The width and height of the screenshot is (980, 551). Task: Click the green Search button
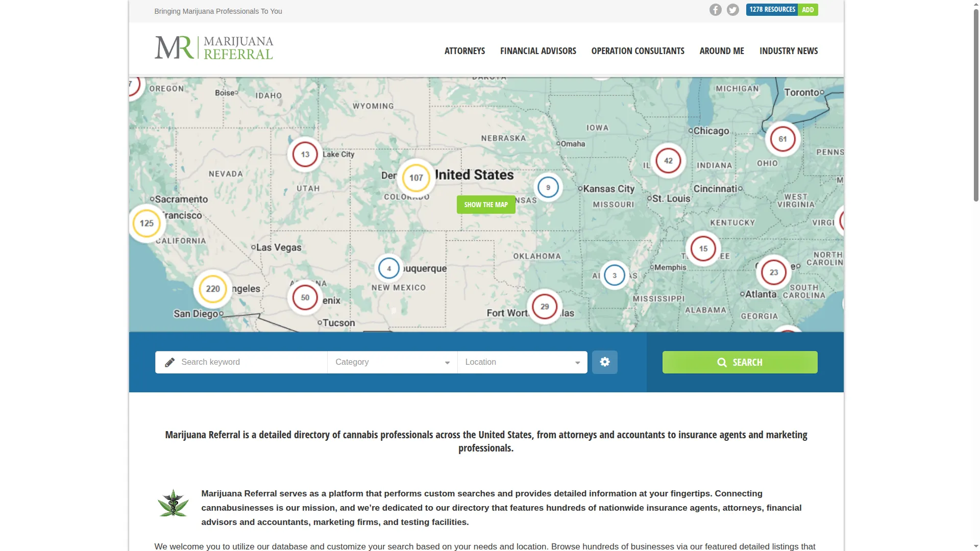click(740, 362)
